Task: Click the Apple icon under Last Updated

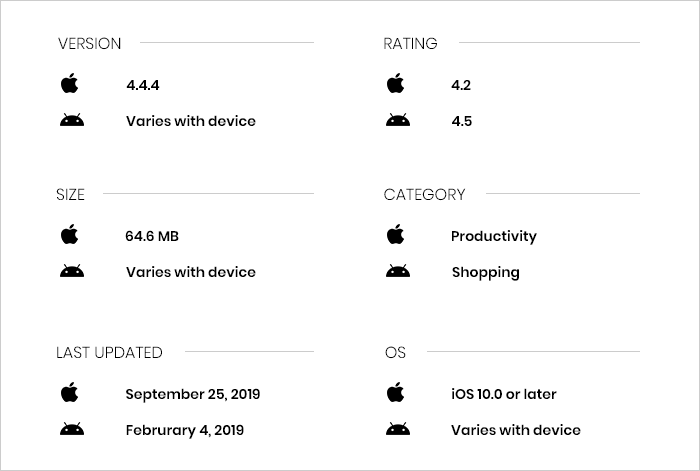Action: 70,393
